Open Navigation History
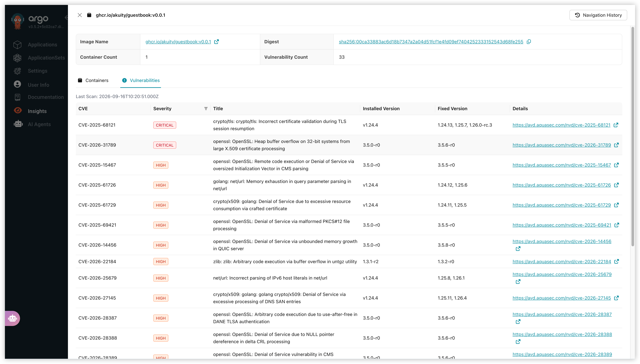Image resolution: width=640 pixels, height=364 pixels. 598,15
